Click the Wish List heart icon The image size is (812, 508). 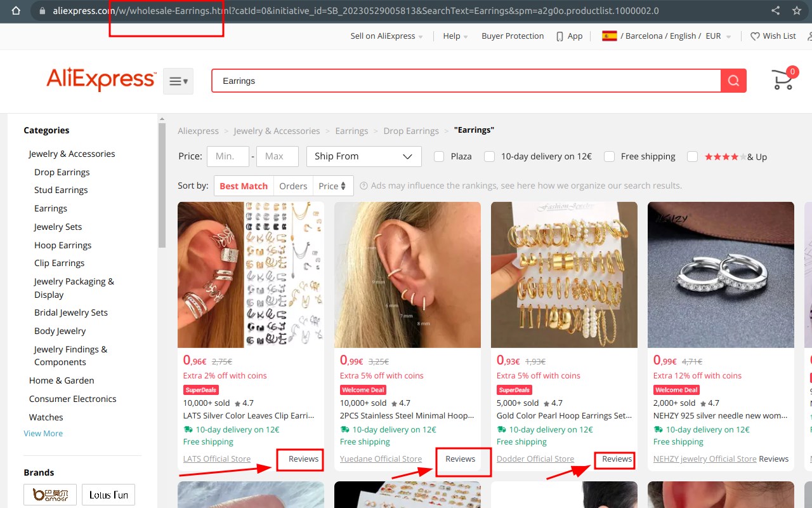755,36
